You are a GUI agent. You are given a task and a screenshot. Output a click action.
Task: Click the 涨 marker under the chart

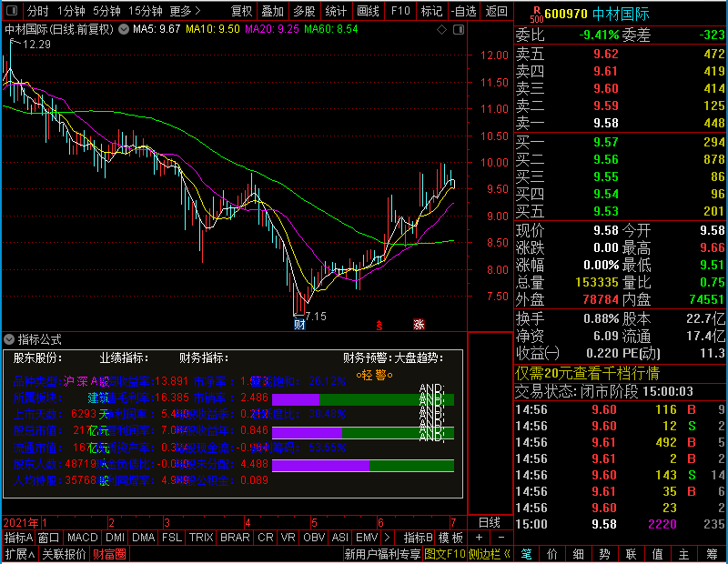(419, 324)
